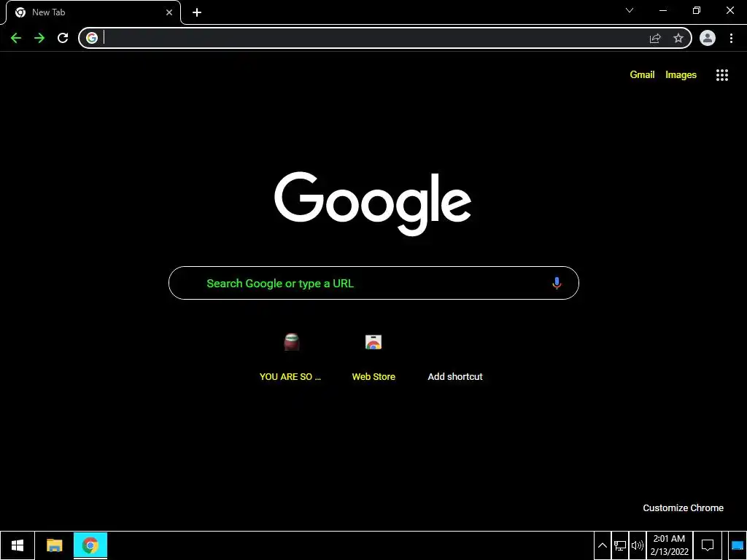Viewport: 747px width, 560px height.
Task: Open the clock showing 2:01 AM
Action: (670, 545)
